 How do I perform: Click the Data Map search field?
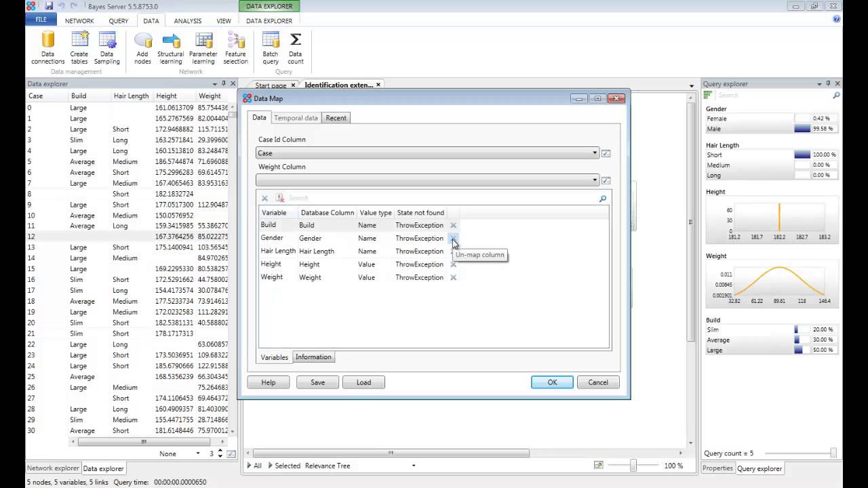click(441, 198)
